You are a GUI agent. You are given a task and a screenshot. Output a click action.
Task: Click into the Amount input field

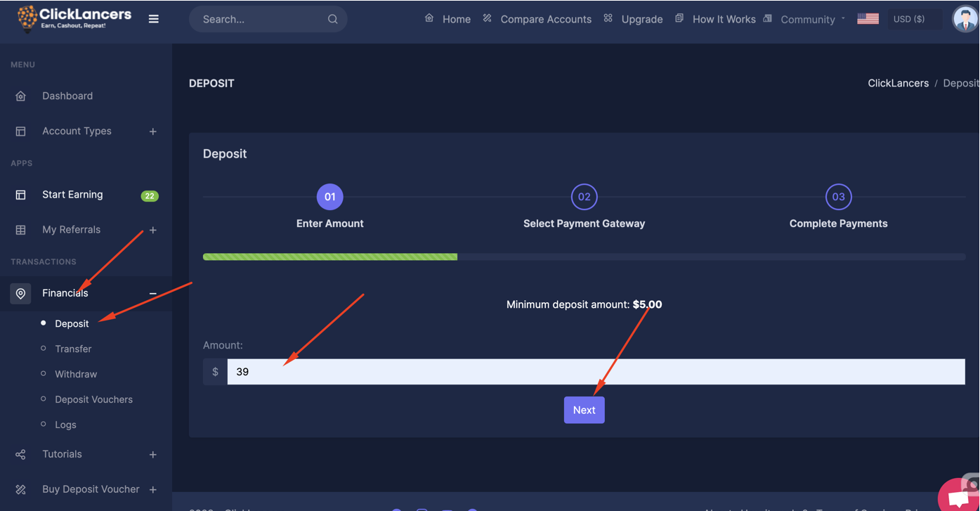click(596, 372)
